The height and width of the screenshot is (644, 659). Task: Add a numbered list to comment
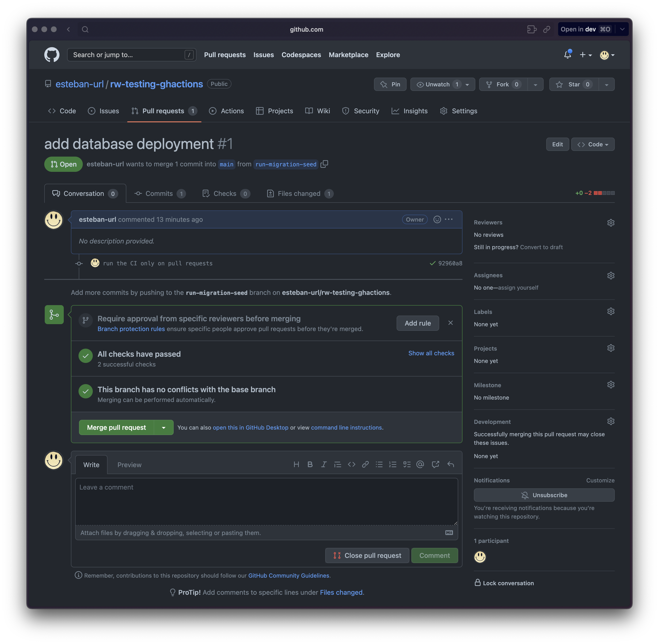coord(393,464)
